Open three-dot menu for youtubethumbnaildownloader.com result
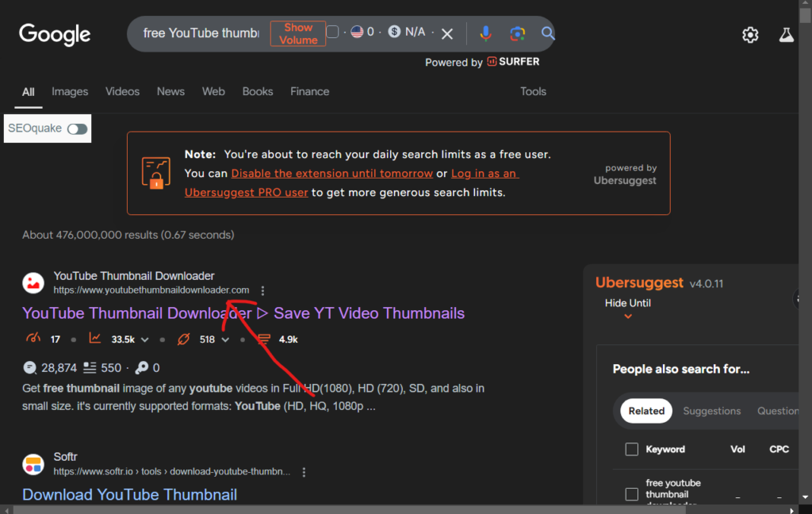 (262, 290)
